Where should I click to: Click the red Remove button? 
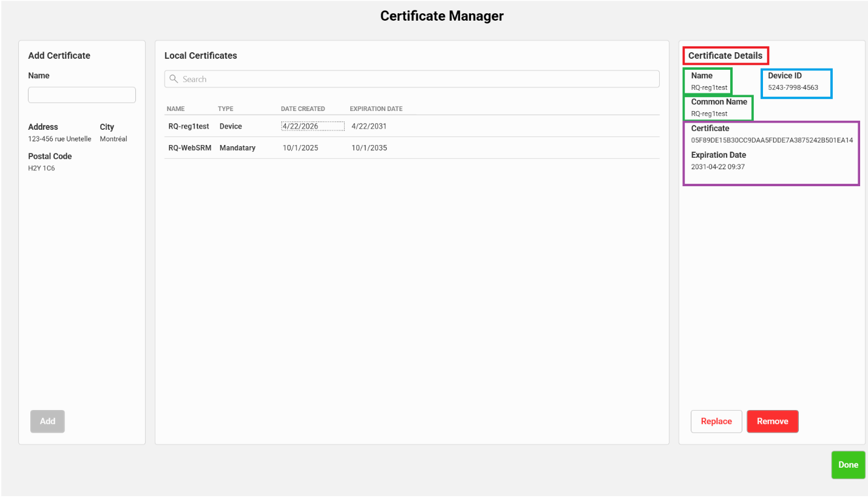point(773,421)
